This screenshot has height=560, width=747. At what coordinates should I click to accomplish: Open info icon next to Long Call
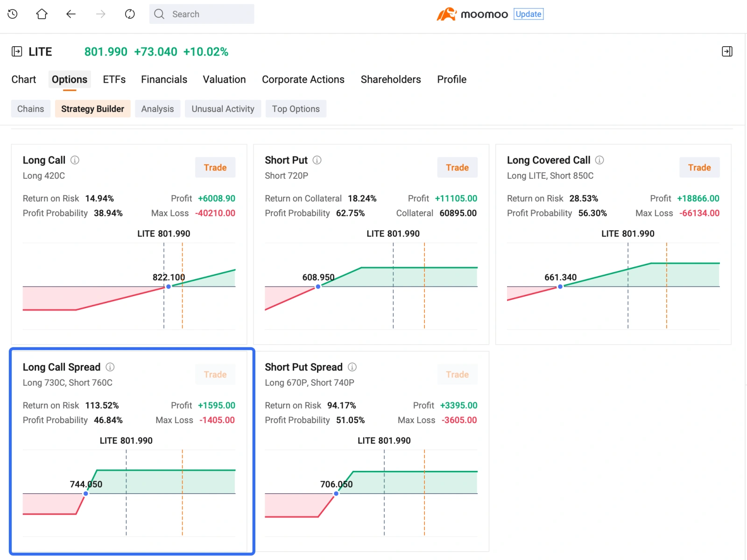[x=75, y=160]
